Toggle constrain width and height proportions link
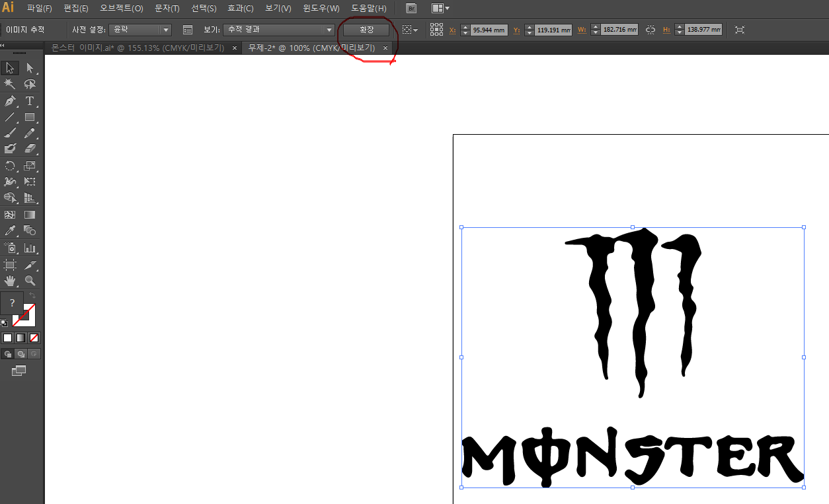Viewport: 829px width, 504px height. pos(651,30)
